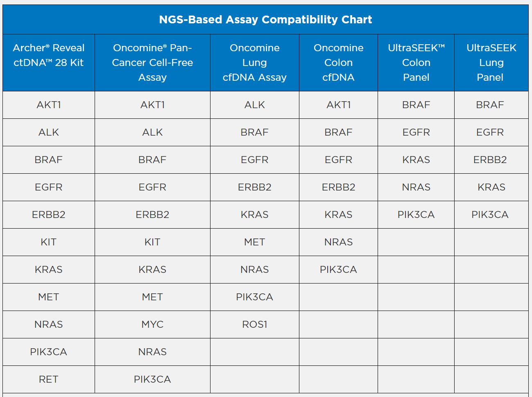The image size is (532, 397).
Task: Click the NGS-Based Assay Compatibility Chart title
Action: [x=265, y=20]
